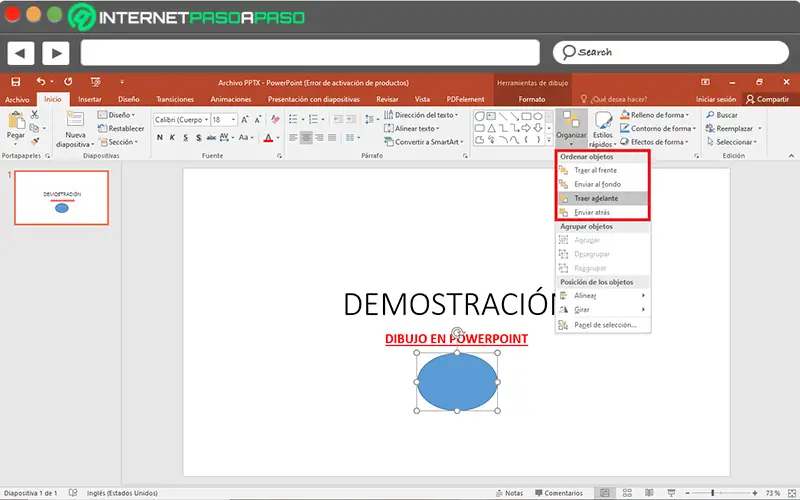Viewport: 800px width, 500px height.
Task: Click the font color icon
Action: pyautogui.click(x=267, y=138)
